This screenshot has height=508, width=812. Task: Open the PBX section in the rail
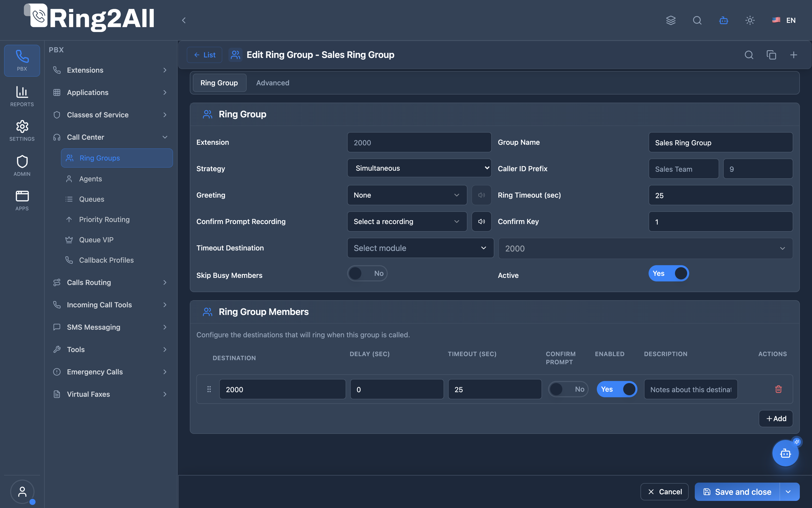tap(22, 60)
